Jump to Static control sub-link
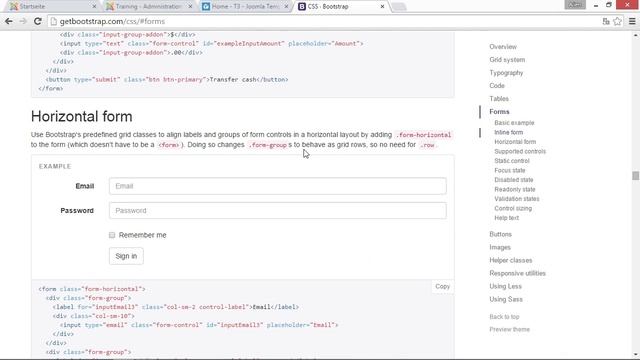The width and height of the screenshot is (640, 360). pyautogui.click(x=511, y=161)
